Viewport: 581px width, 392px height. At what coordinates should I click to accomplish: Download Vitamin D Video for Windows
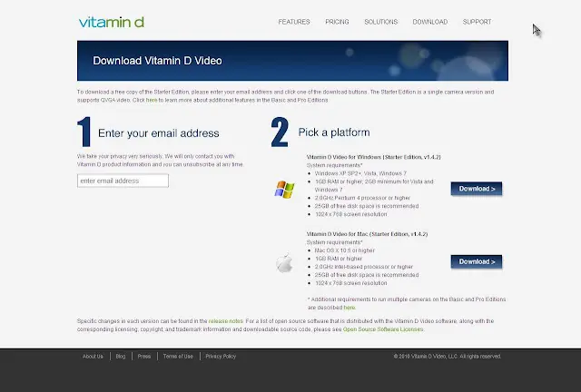click(x=477, y=189)
